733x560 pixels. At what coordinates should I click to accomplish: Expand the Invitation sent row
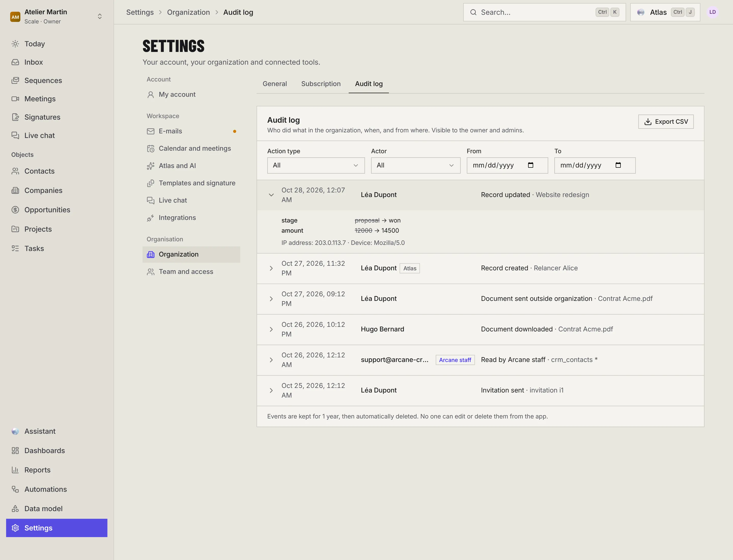[271, 391]
